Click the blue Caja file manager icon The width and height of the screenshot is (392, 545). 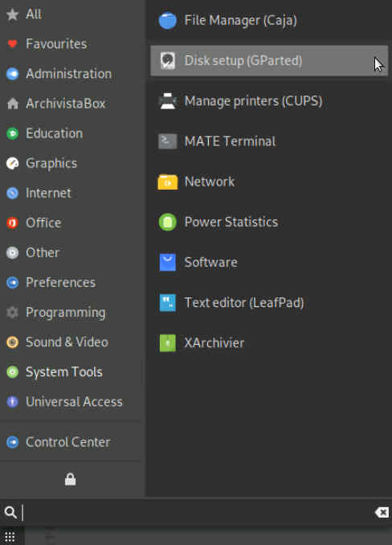pos(168,21)
